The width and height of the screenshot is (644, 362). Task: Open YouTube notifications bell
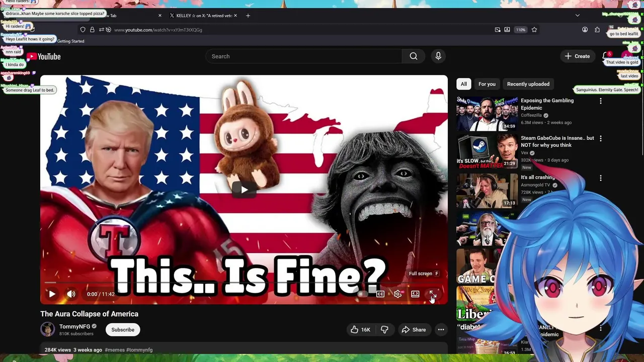(606, 56)
